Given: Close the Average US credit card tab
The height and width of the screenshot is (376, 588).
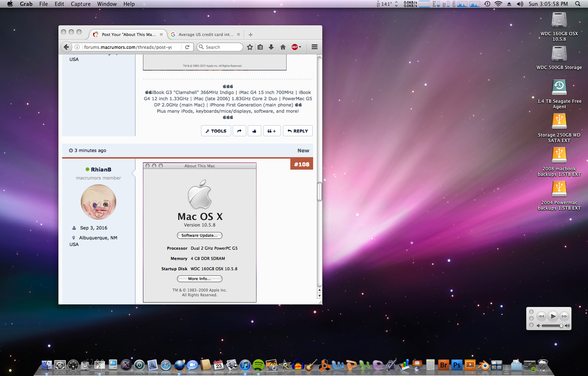Looking at the screenshot, I should point(239,35).
